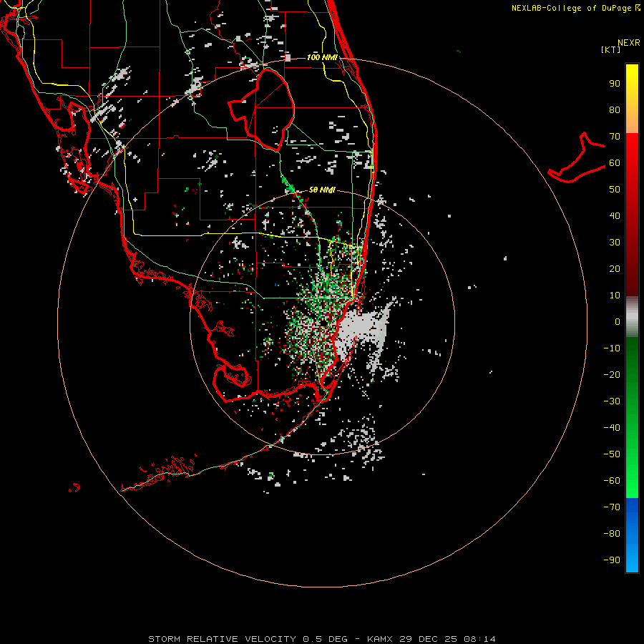Screen dimensions: 644x644
Task: Click the NEXR label above the scale
Action: pos(628,43)
